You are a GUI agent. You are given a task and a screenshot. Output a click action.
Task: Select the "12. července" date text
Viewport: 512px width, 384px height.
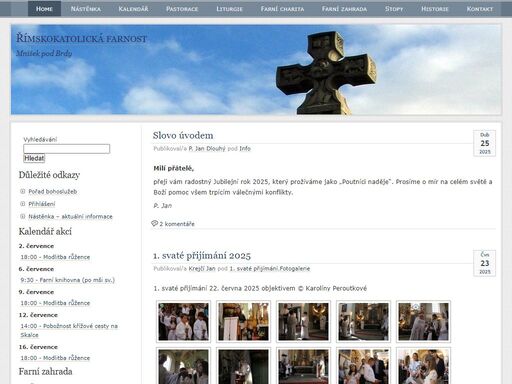[38, 315]
